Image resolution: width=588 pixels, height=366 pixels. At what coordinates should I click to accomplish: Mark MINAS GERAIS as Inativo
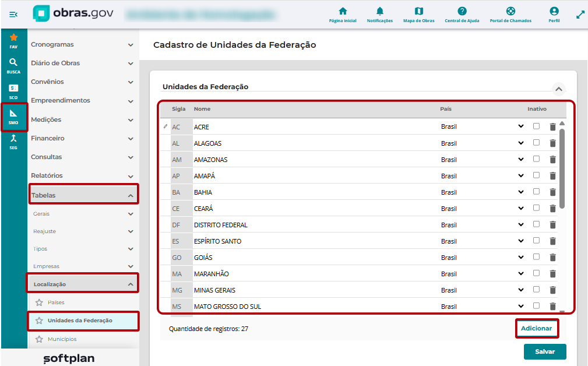536,289
